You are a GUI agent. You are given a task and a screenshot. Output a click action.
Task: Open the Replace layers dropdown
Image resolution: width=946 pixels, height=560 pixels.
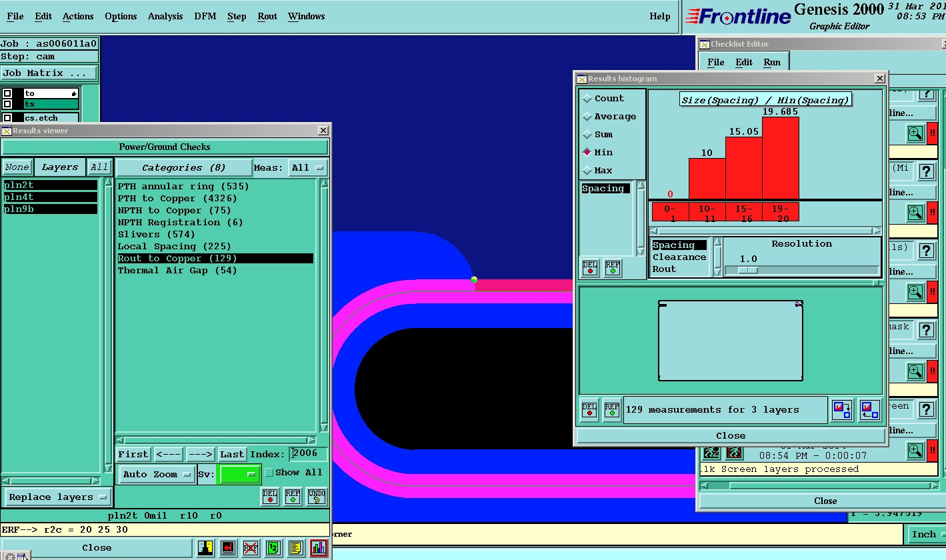pos(58,497)
